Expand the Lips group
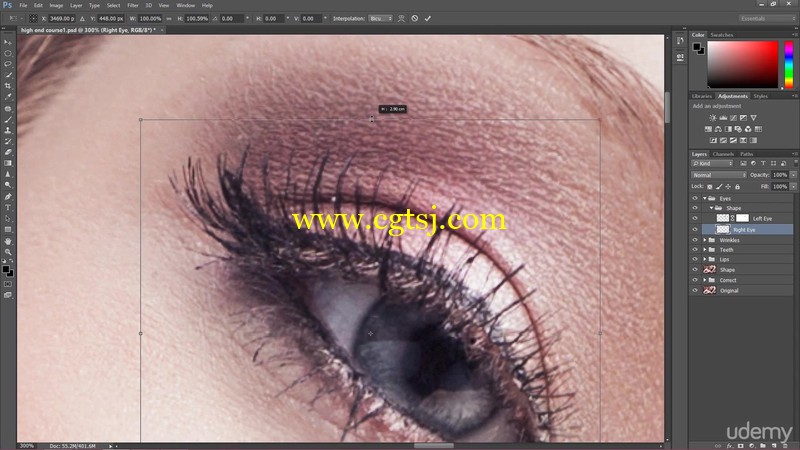800x450 pixels. [x=705, y=259]
